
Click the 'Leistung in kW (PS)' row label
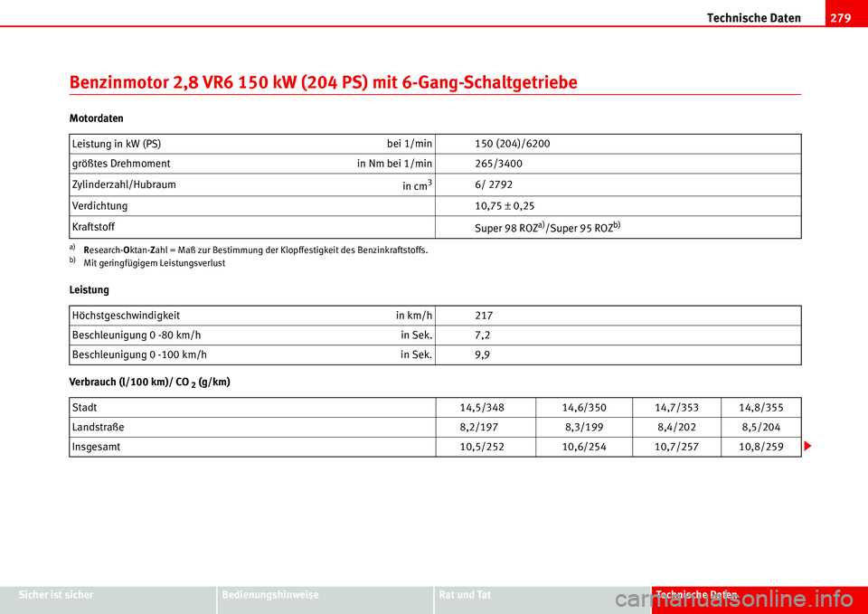click(x=117, y=144)
